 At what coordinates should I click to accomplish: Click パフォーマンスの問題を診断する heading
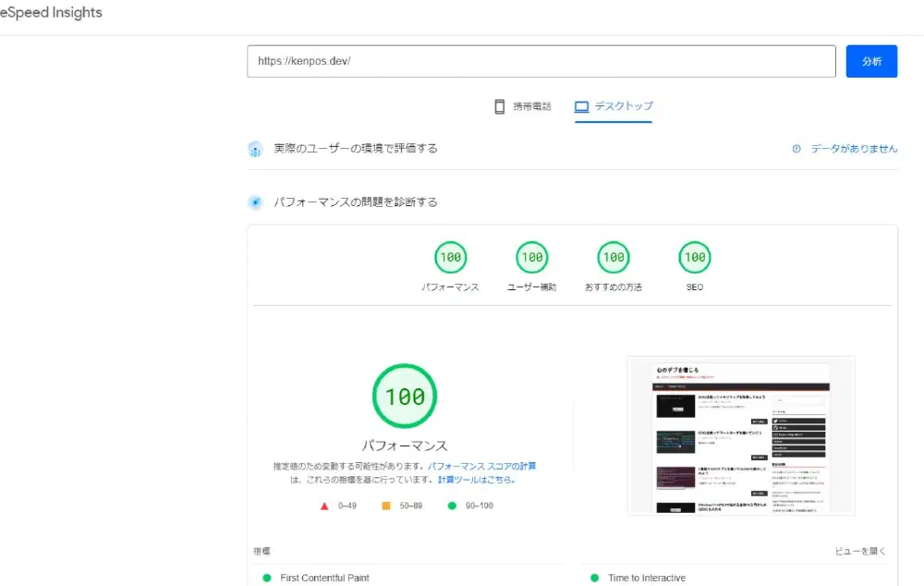tap(356, 202)
